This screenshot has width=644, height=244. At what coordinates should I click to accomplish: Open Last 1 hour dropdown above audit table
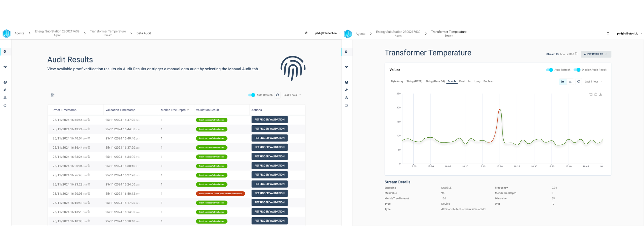pos(292,95)
